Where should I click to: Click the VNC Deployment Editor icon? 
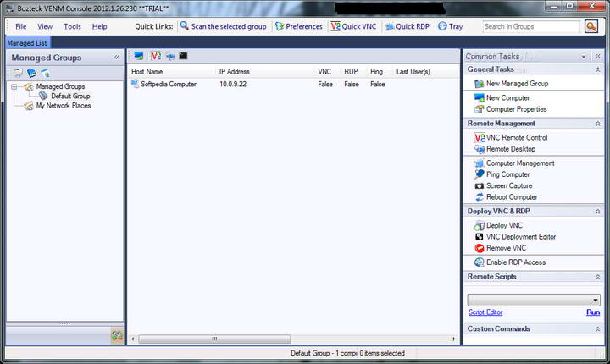click(480, 237)
